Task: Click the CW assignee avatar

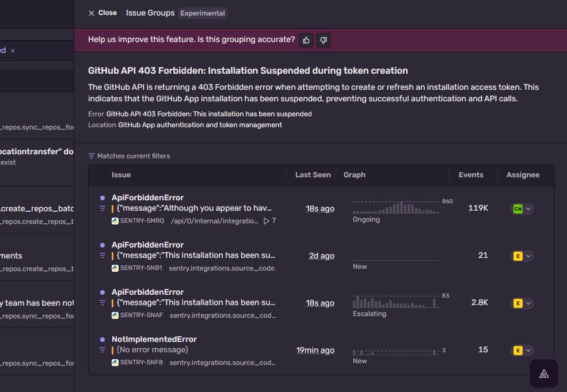Action: click(x=518, y=208)
